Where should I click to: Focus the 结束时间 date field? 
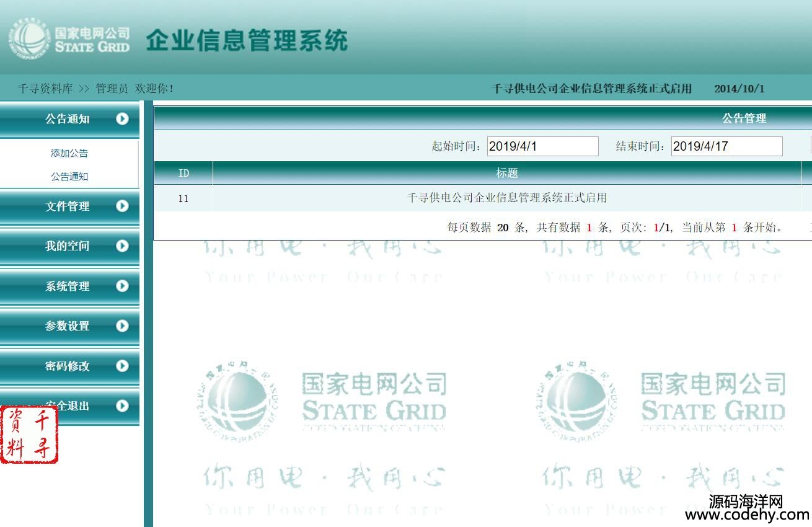point(726,146)
